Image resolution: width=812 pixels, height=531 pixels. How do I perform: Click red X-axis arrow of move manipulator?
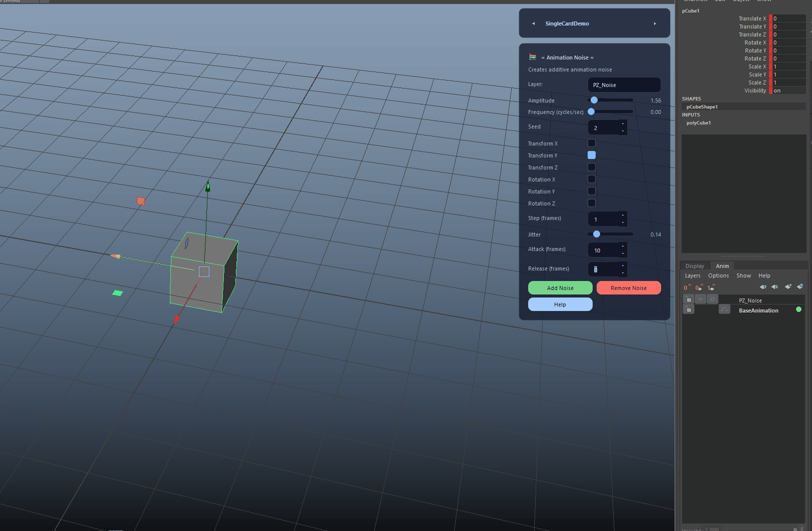(x=176, y=319)
